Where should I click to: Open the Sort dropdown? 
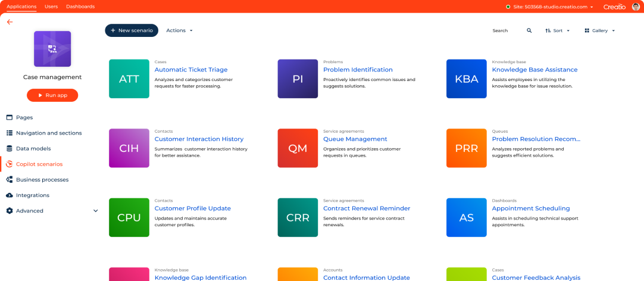(x=558, y=30)
